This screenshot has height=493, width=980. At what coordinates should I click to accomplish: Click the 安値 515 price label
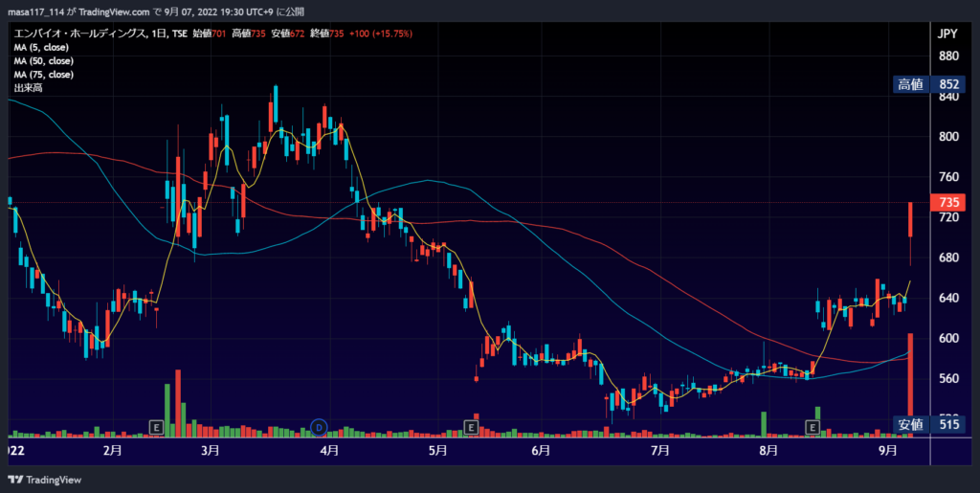[928, 425]
